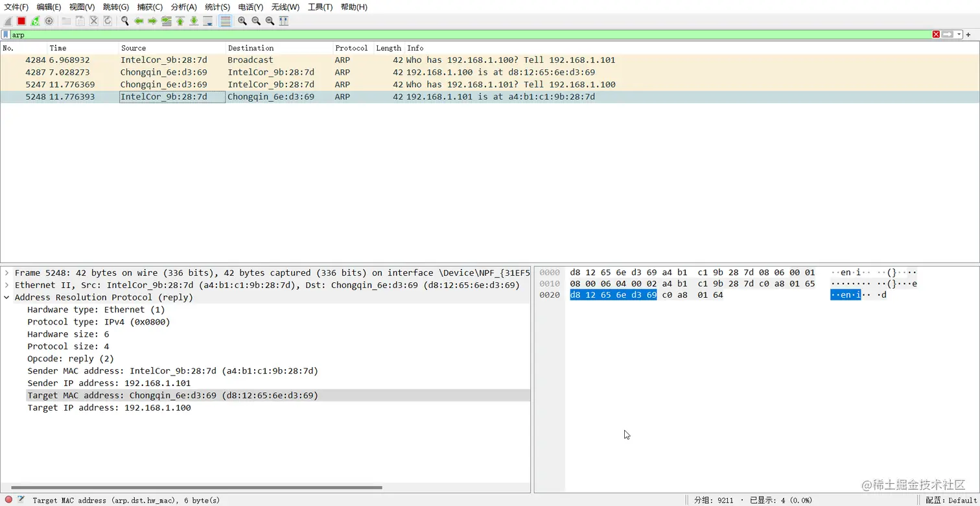Select packet number 5247

click(489, 85)
